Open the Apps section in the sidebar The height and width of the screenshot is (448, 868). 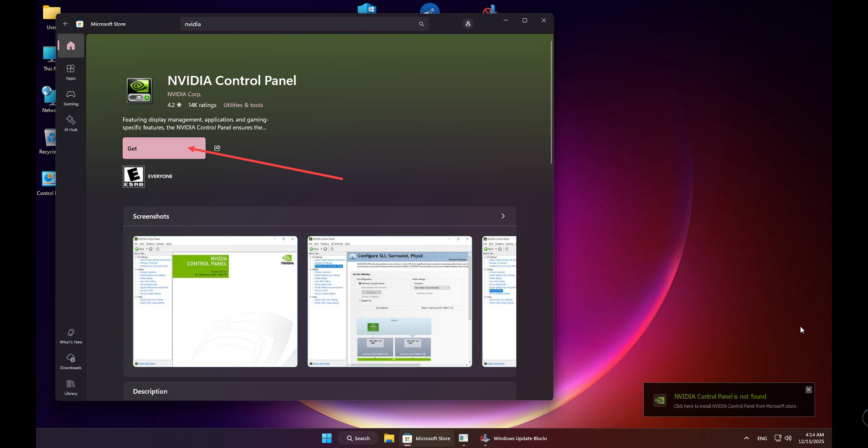[x=71, y=72]
